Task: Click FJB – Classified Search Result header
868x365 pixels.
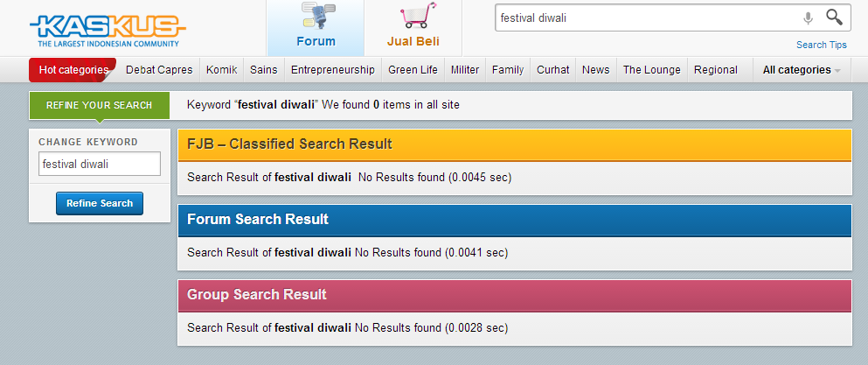Action: click(514, 144)
